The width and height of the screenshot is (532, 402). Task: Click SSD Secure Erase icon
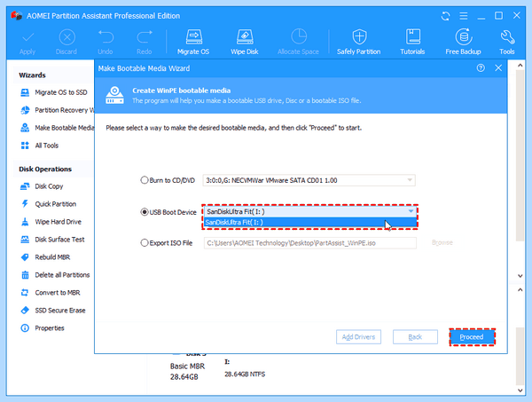point(25,311)
